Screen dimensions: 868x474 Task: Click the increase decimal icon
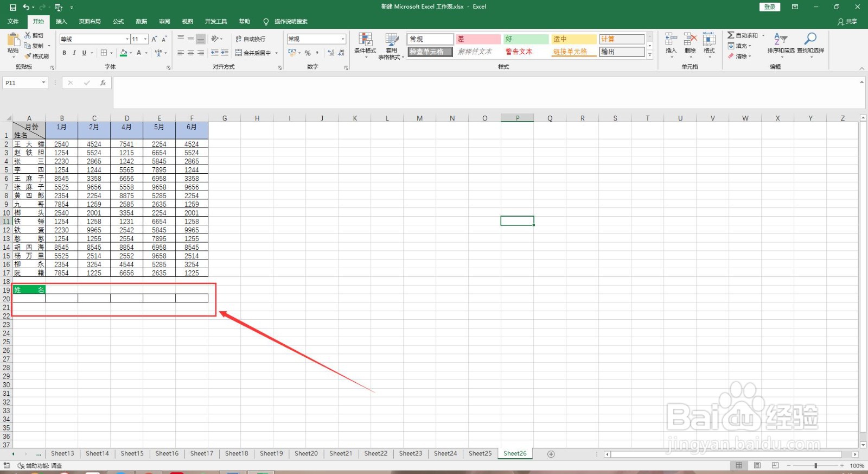coord(331,53)
